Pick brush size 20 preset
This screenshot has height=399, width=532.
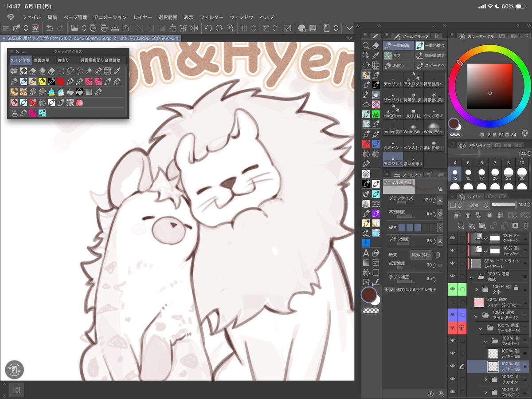click(495, 174)
